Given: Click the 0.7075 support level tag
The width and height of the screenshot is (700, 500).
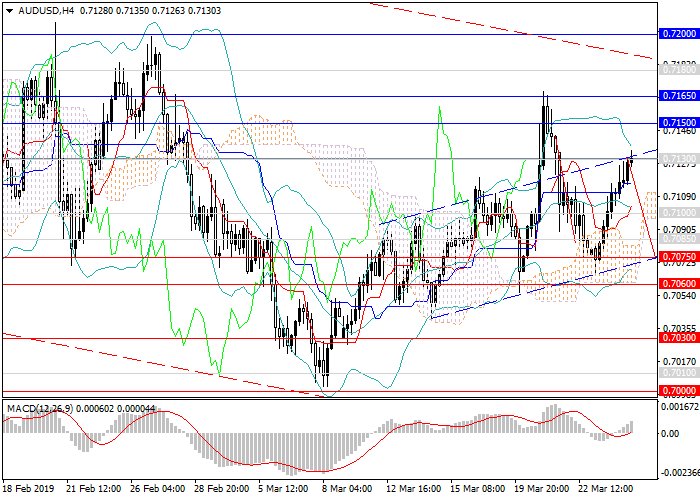Looking at the screenshot, I should (678, 257).
